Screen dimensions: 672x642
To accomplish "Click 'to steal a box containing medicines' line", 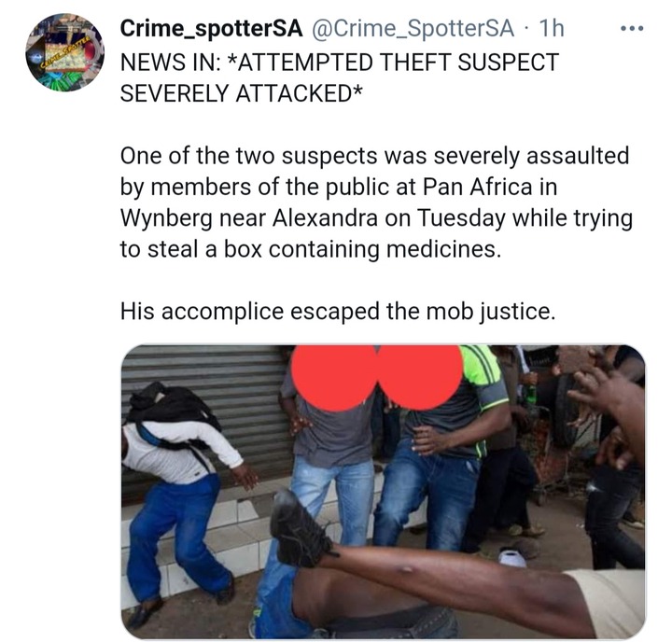I will (310, 249).
